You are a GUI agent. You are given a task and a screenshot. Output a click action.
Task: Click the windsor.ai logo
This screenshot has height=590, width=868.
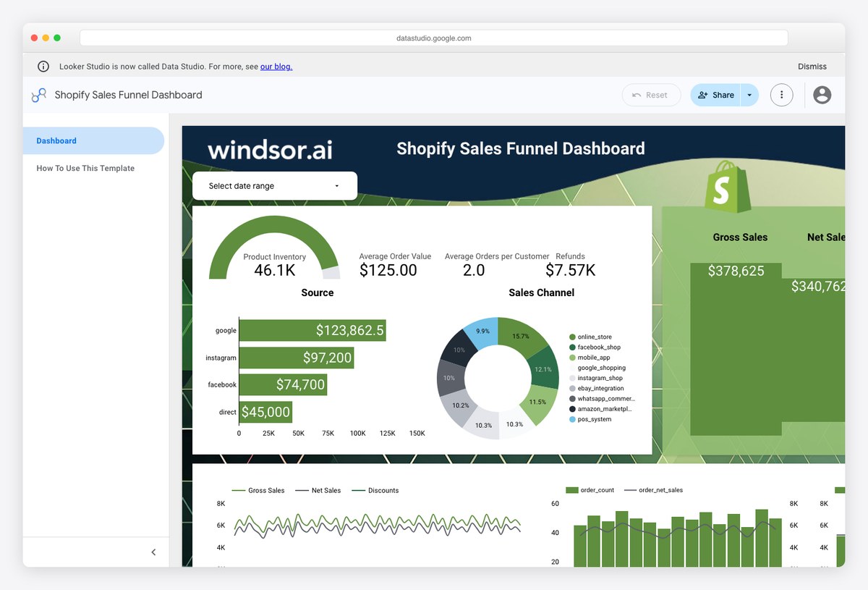coord(271,150)
